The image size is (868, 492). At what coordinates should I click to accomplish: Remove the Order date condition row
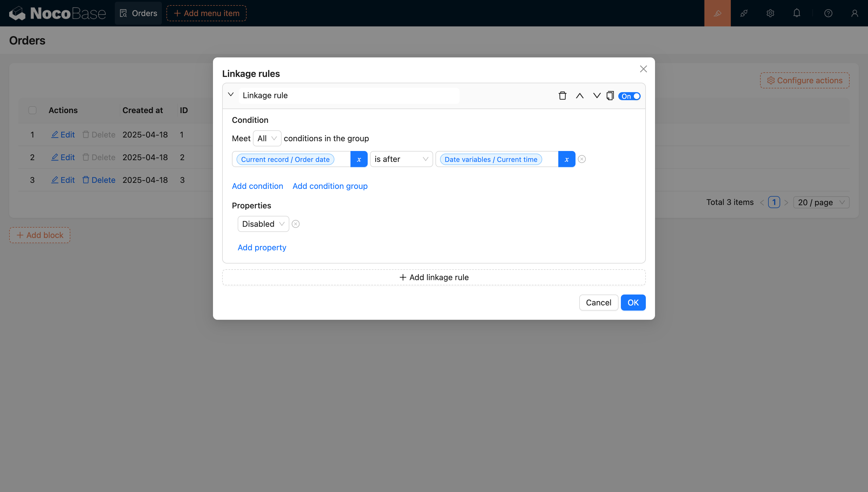pos(582,159)
